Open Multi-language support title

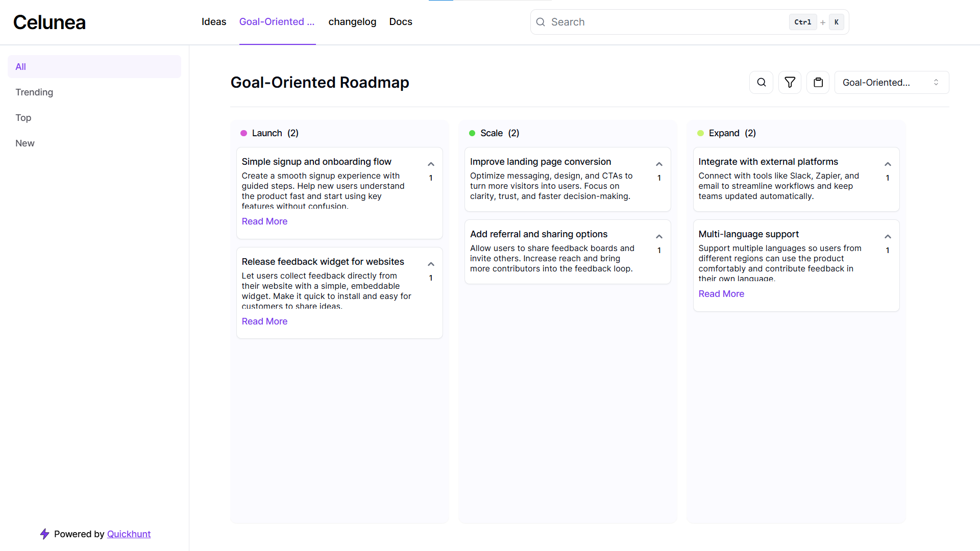coord(748,234)
